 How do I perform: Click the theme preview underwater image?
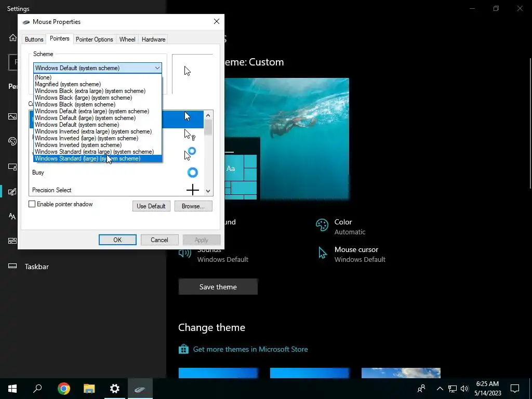[287, 138]
